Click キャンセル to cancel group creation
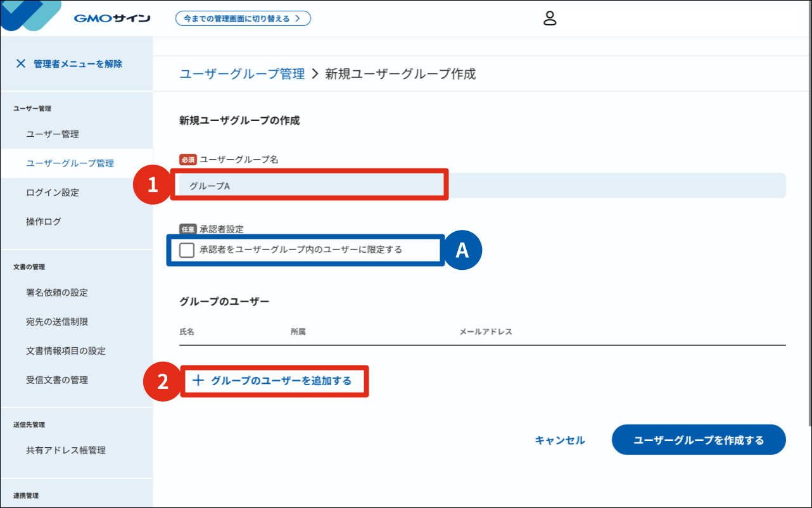This screenshot has width=812, height=508. point(559,440)
